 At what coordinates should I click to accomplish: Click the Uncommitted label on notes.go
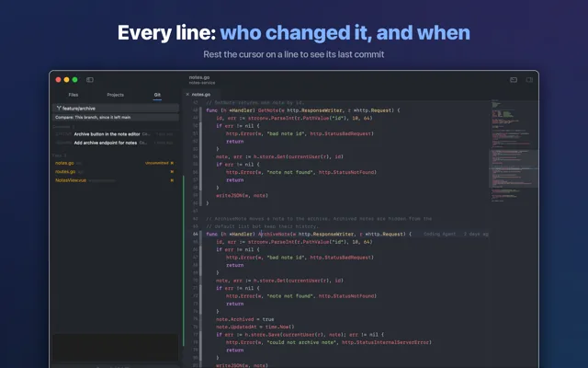tap(157, 163)
